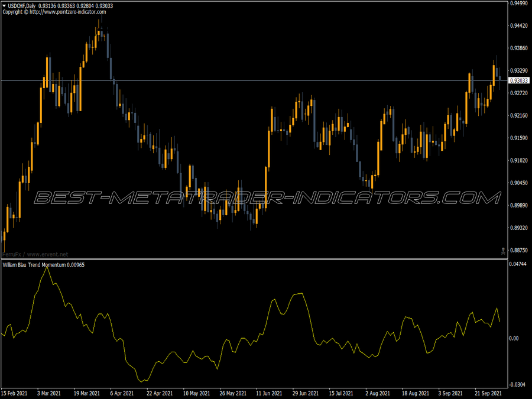Click the 15 Jul 2021 date label
532x399 pixels.
341,393
